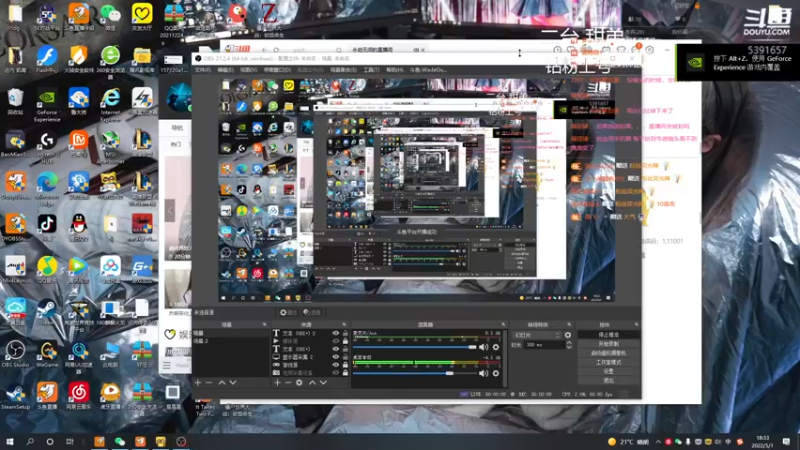Click the remove scene minus icon
800x450 pixels.
209,383
